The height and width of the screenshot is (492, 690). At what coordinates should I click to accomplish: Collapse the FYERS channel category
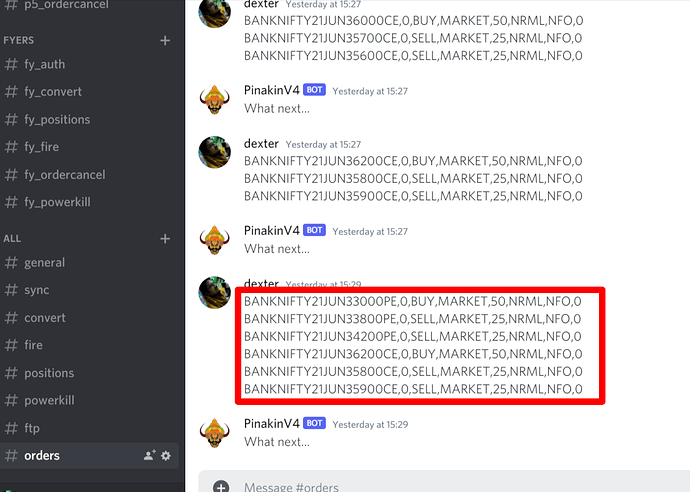pyautogui.click(x=18, y=40)
